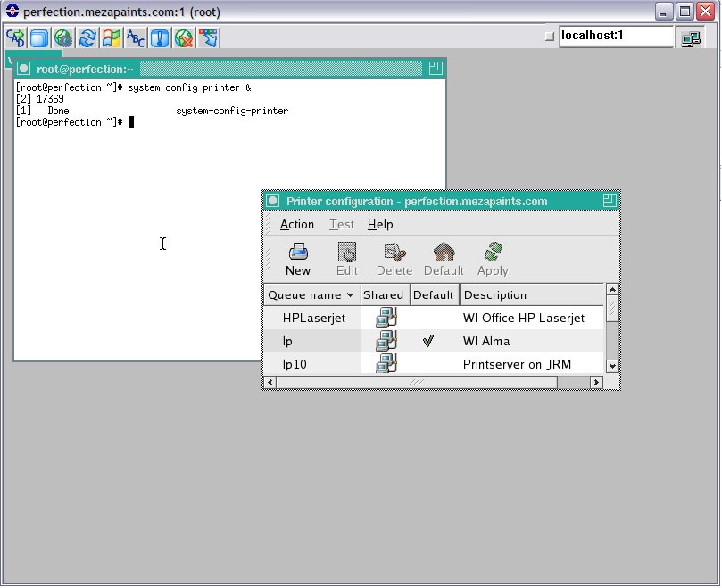This screenshot has width=722, height=588.
Task: Show connection status (blue exclamation icon)
Action: pyautogui.click(x=160, y=37)
